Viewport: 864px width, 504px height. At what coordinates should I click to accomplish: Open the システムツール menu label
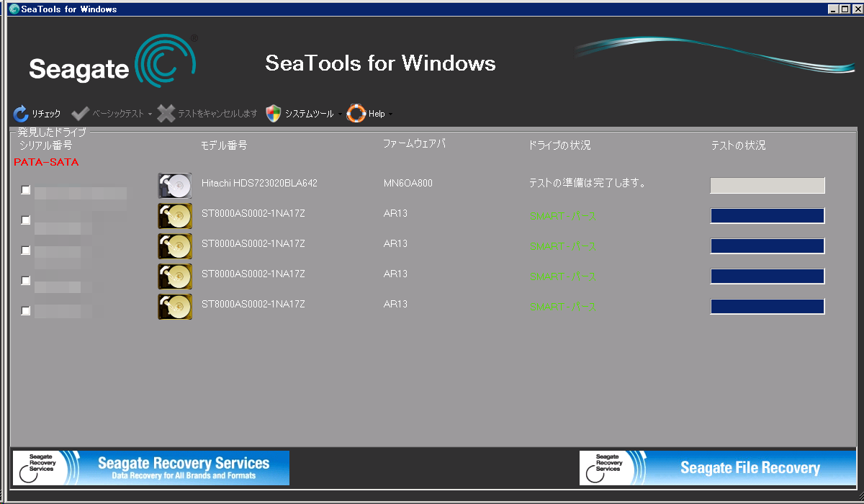309,114
